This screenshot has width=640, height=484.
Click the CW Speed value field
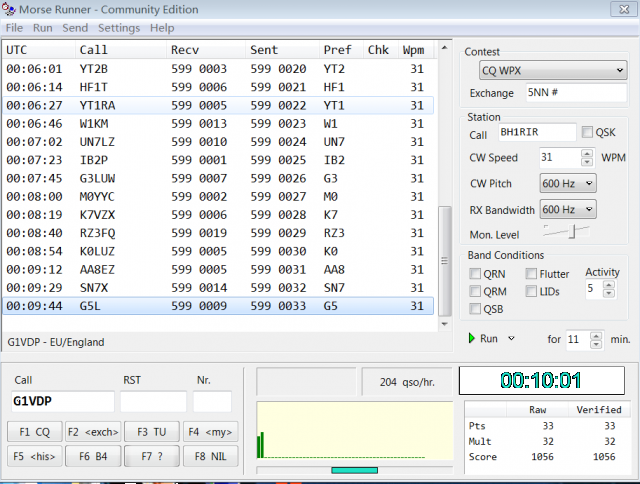click(560, 158)
